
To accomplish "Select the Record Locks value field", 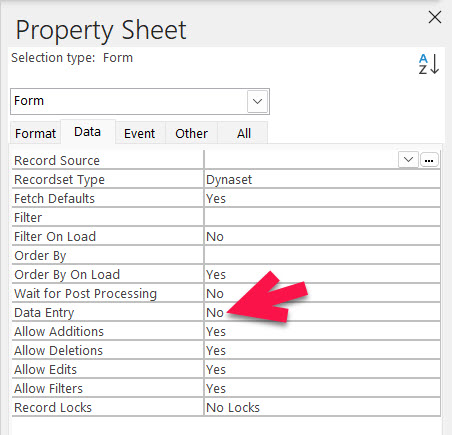I will 322,407.
